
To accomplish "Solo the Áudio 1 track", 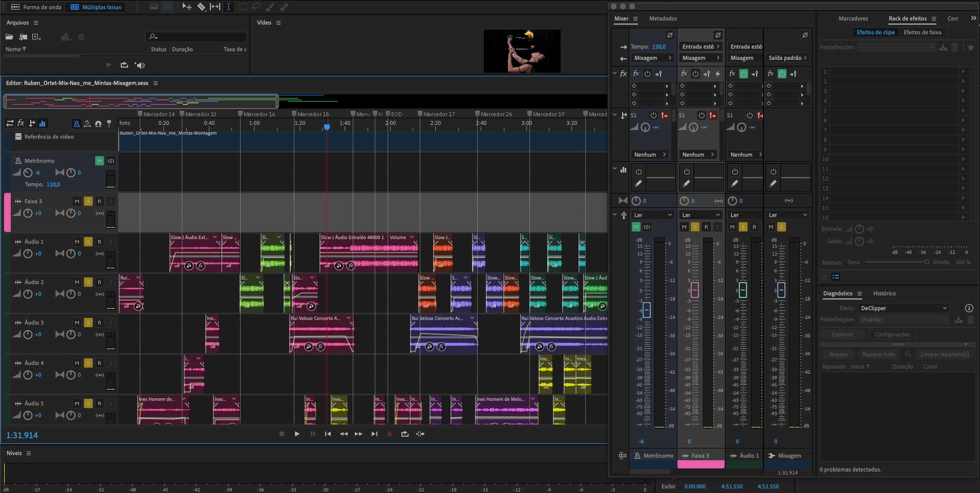I will (x=88, y=242).
